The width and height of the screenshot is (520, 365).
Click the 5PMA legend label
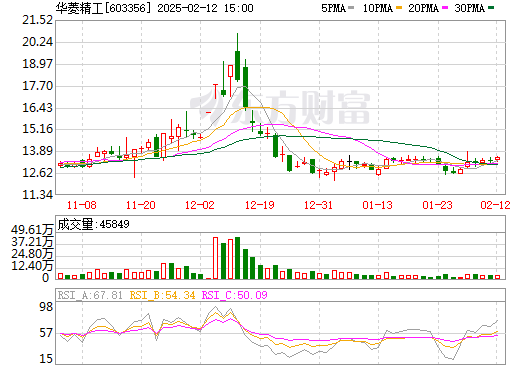[333, 8]
